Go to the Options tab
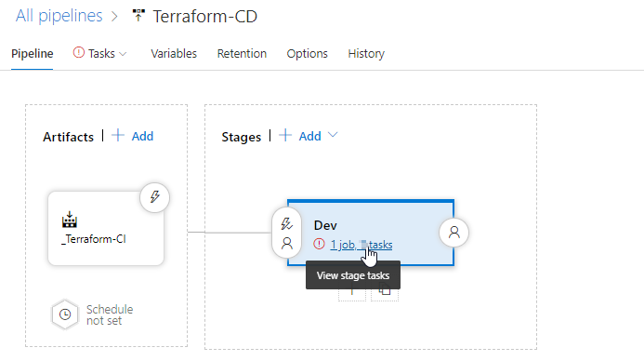The width and height of the screenshot is (644, 361). 308,53
